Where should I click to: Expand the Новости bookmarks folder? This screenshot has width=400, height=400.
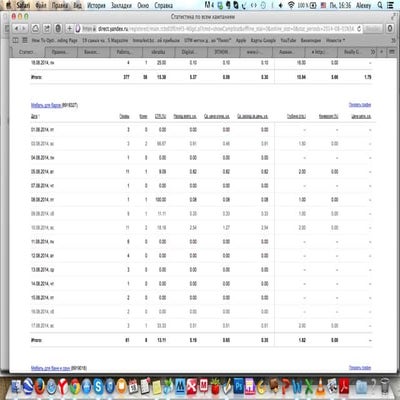pos(335,40)
